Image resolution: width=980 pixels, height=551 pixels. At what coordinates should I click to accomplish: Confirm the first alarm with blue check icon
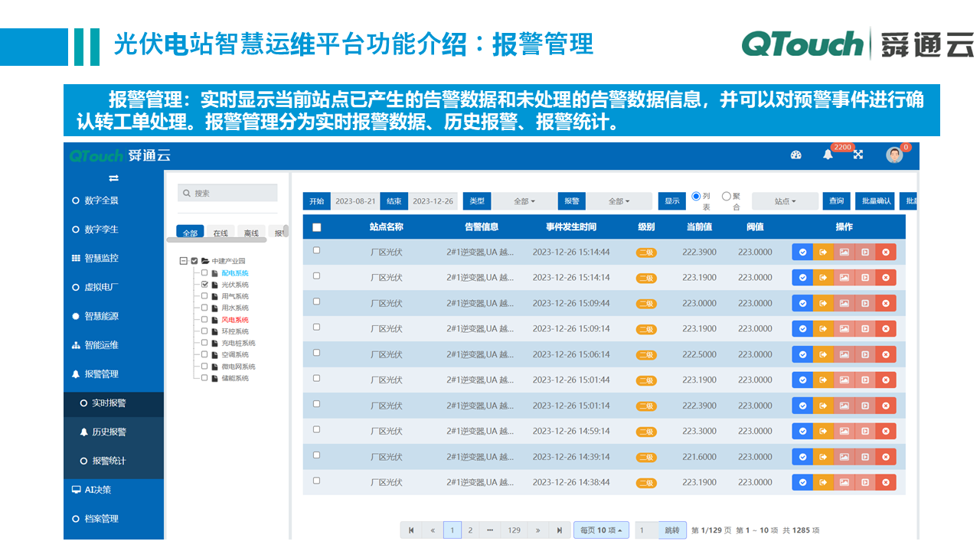[802, 251]
